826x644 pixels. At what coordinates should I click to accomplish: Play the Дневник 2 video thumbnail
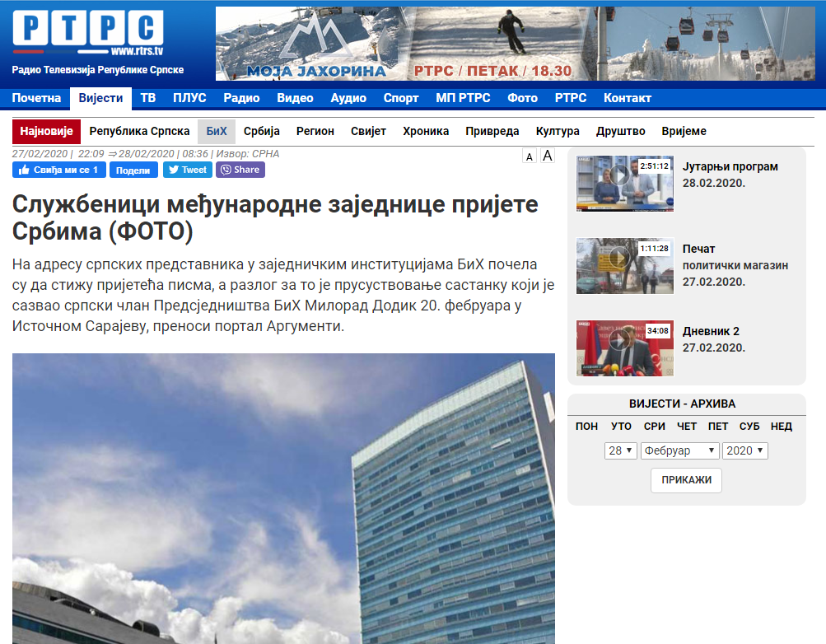625,348
